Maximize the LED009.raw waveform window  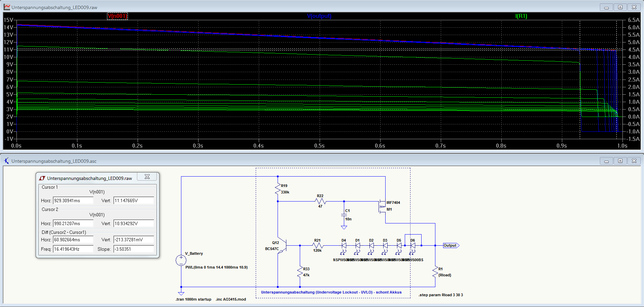tap(620, 7)
